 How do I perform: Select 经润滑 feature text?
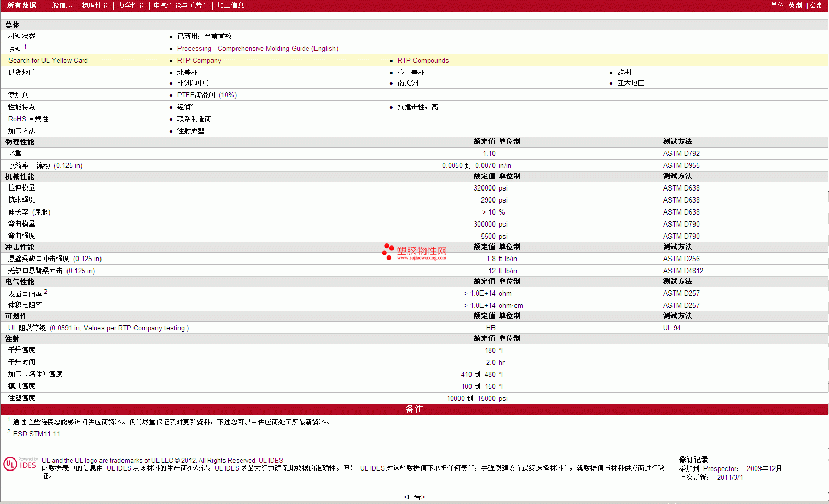click(187, 107)
